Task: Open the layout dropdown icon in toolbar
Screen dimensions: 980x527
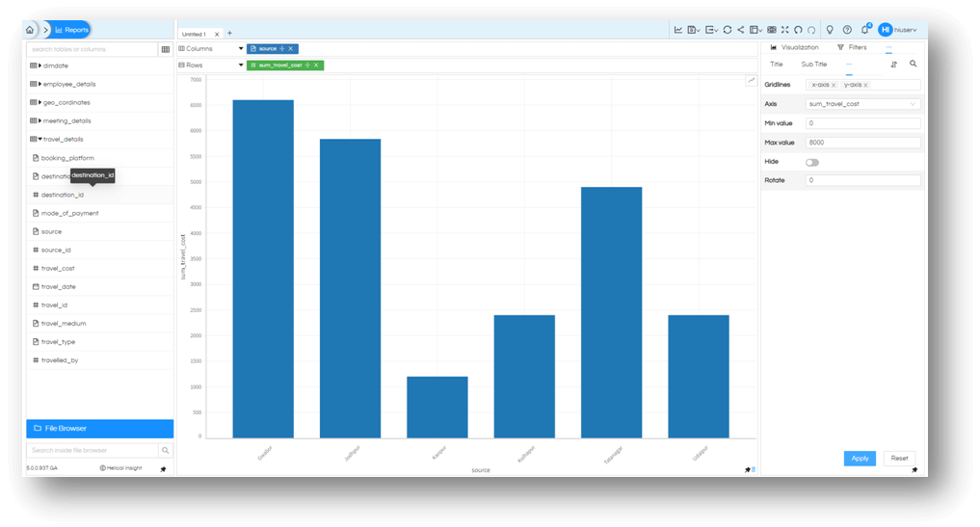Action: 755,29
